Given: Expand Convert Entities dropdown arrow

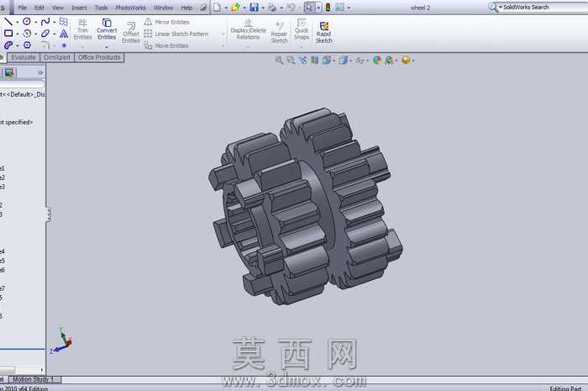Looking at the screenshot, I should click(107, 47).
